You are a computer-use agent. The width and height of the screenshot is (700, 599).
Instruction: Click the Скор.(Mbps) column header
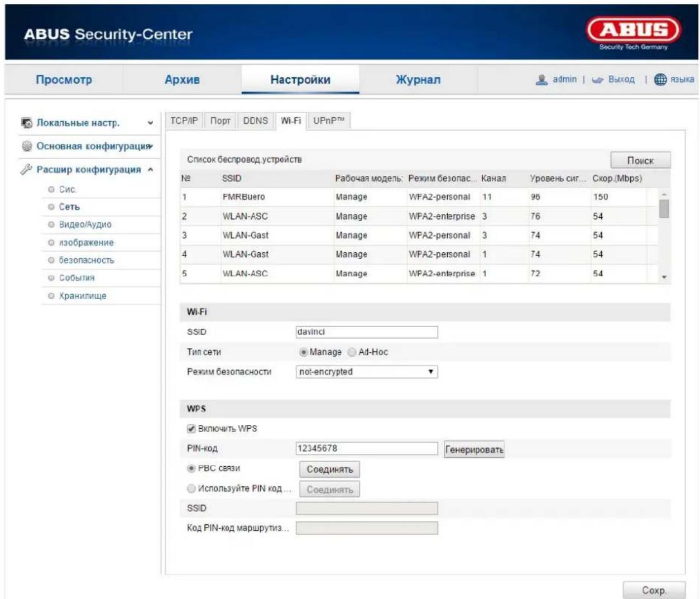(x=617, y=179)
